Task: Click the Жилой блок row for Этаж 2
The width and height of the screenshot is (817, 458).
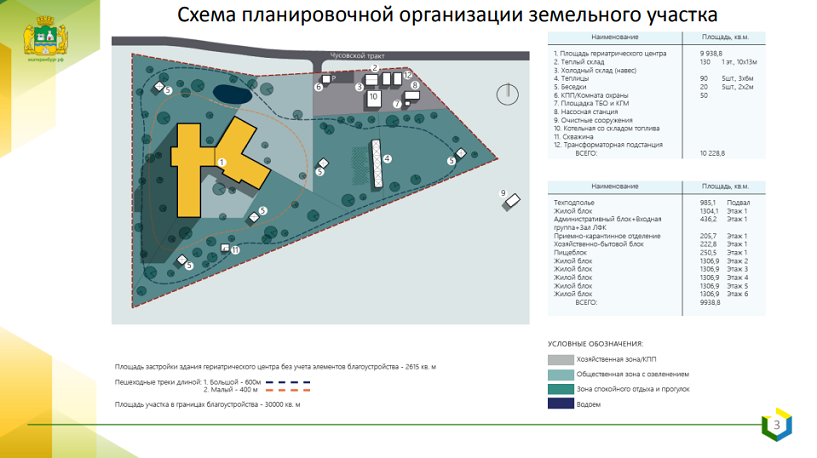Action: point(656,261)
